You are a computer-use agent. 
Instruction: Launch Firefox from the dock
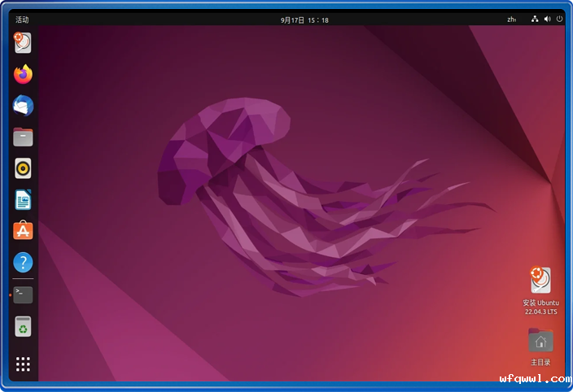(x=23, y=74)
